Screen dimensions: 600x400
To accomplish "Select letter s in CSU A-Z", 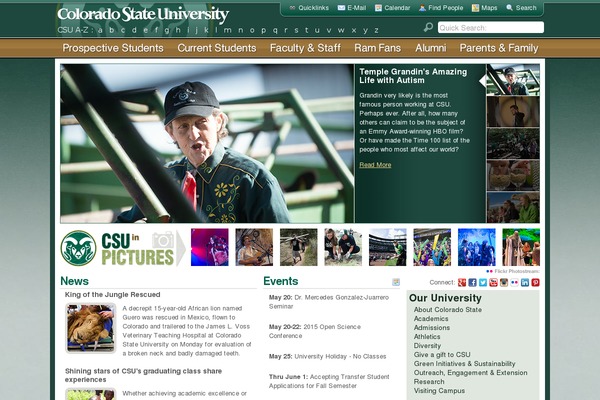I will [x=296, y=30].
